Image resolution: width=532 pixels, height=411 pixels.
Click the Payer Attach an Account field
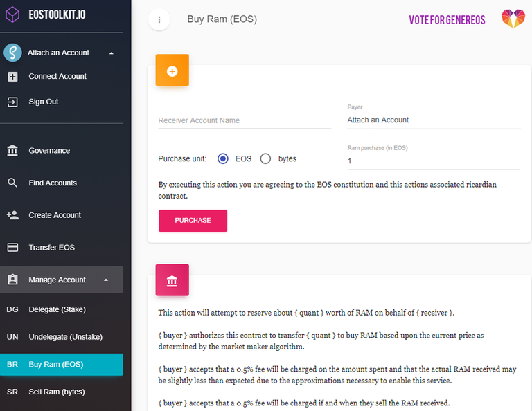click(434, 120)
